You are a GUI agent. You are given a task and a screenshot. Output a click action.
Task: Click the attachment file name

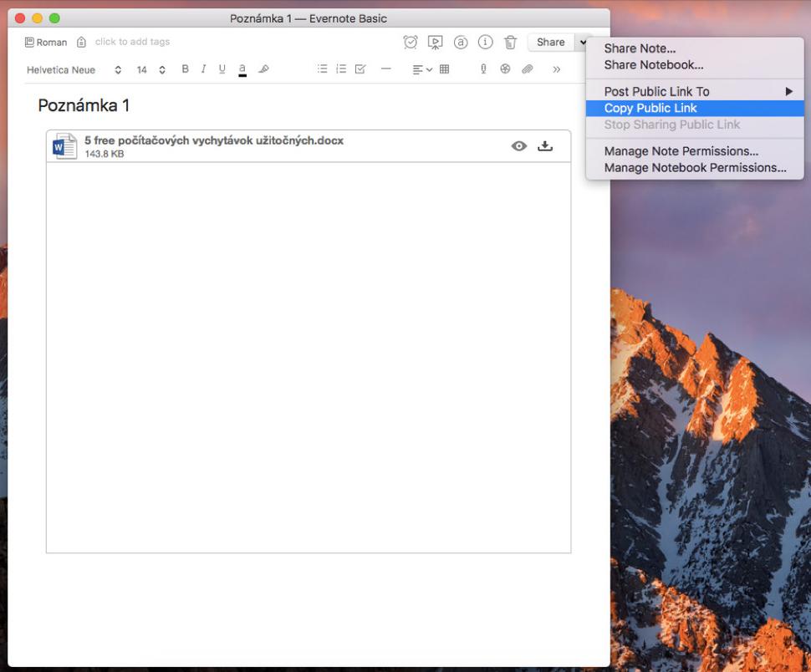[x=213, y=140]
